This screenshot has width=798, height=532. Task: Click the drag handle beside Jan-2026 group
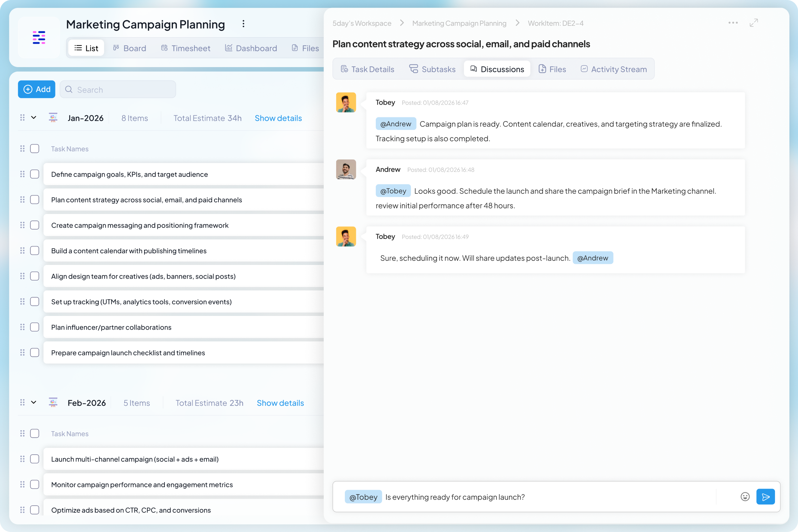pos(22,118)
